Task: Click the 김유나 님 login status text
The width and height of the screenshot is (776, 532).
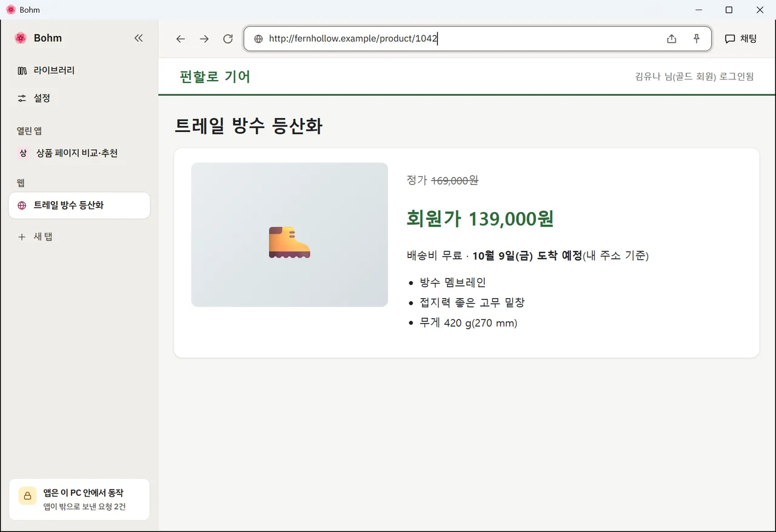Action: tap(694, 76)
